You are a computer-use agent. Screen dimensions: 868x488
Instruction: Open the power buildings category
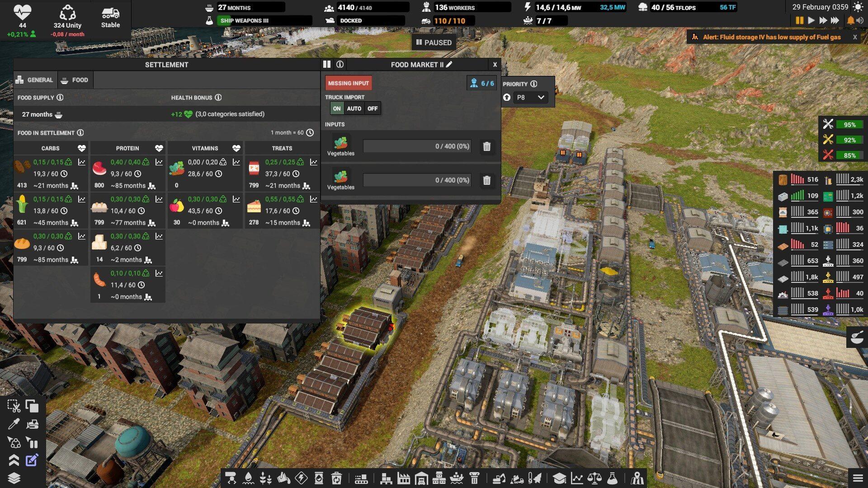coord(301,478)
